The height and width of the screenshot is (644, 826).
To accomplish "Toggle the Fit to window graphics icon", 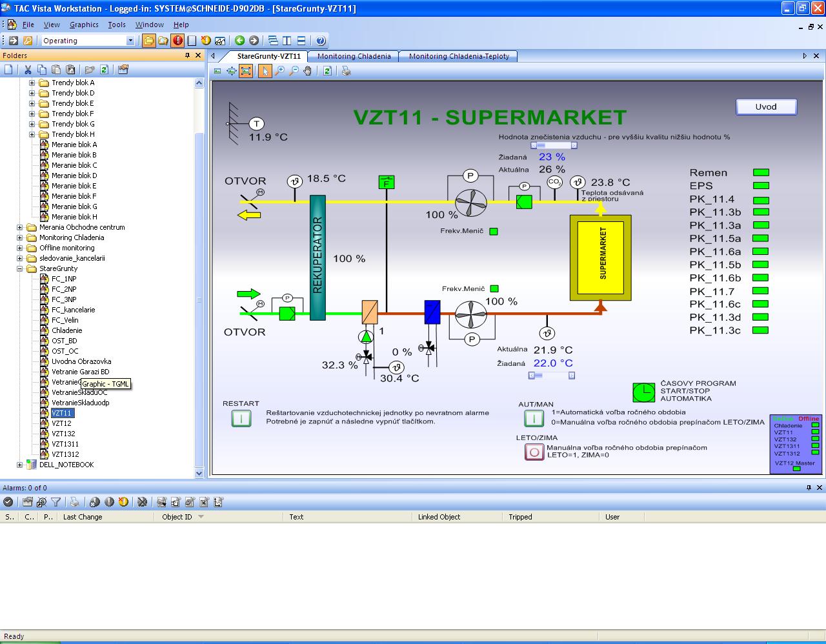I will point(245,71).
